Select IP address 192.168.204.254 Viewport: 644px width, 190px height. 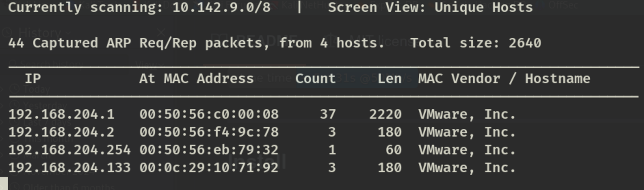(69, 150)
